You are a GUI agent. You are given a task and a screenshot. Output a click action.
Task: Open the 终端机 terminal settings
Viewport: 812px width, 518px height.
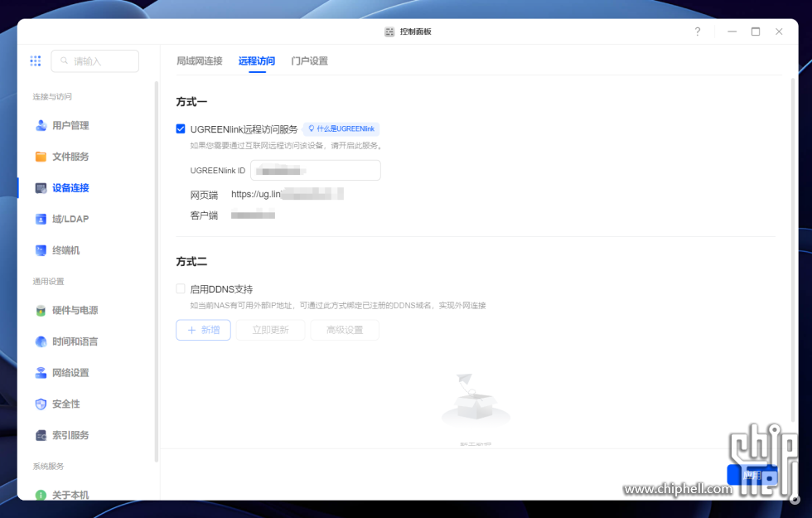(57, 250)
